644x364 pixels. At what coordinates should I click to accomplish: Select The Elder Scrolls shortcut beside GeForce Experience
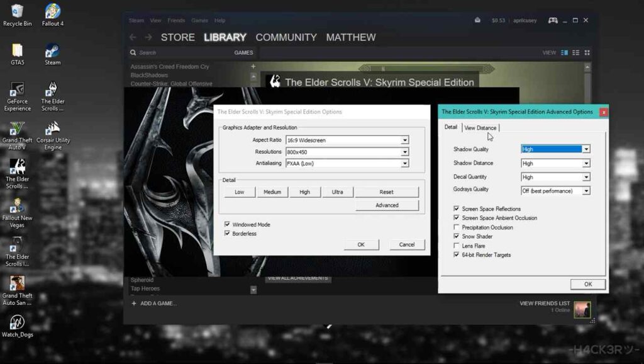coord(53,96)
